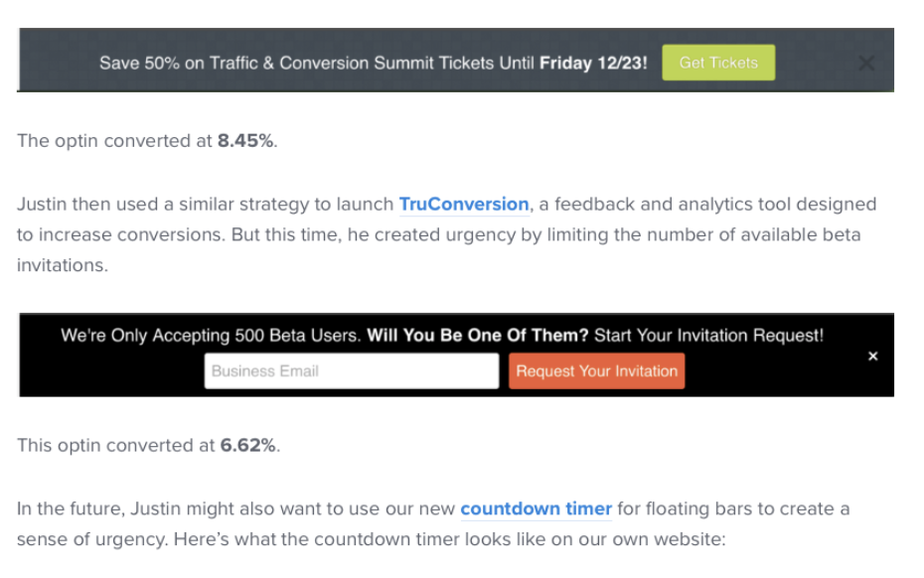Follow the countdown timer link
This screenshot has height=578, width=924.
536,508
